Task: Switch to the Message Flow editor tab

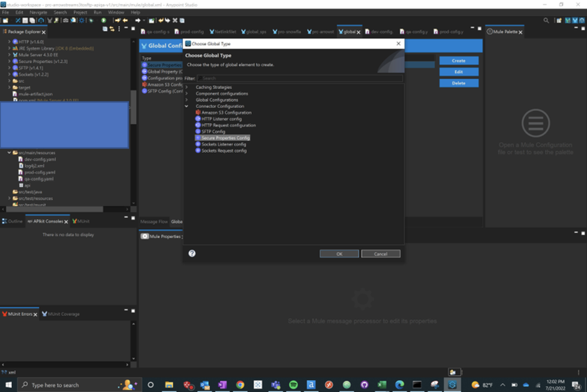Action: click(x=154, y=222)
